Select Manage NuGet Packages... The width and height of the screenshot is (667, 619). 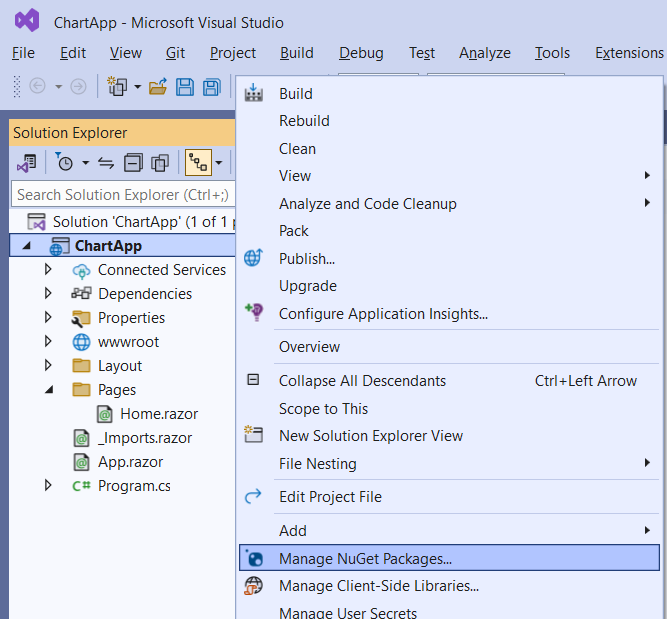point(449,558)
